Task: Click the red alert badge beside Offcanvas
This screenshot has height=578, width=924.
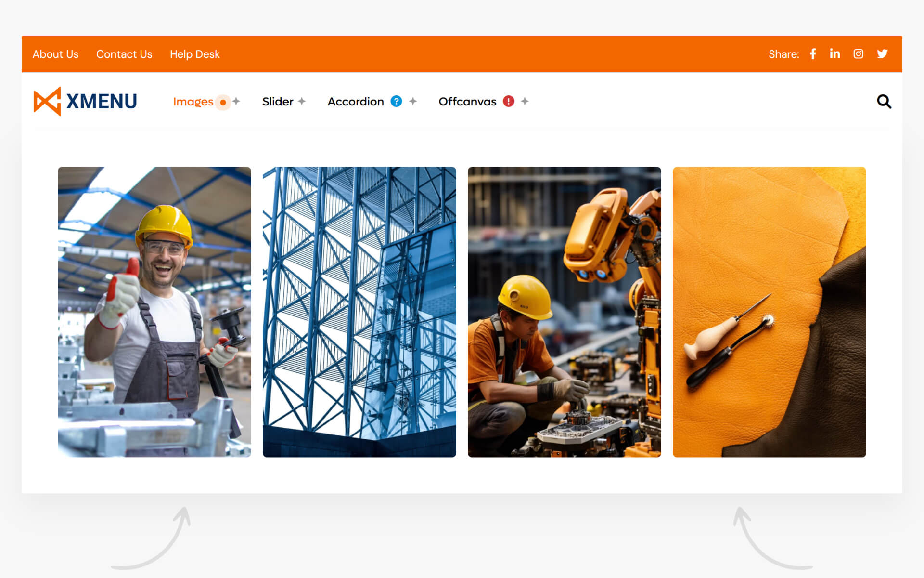Action: [x=509, y=101]
